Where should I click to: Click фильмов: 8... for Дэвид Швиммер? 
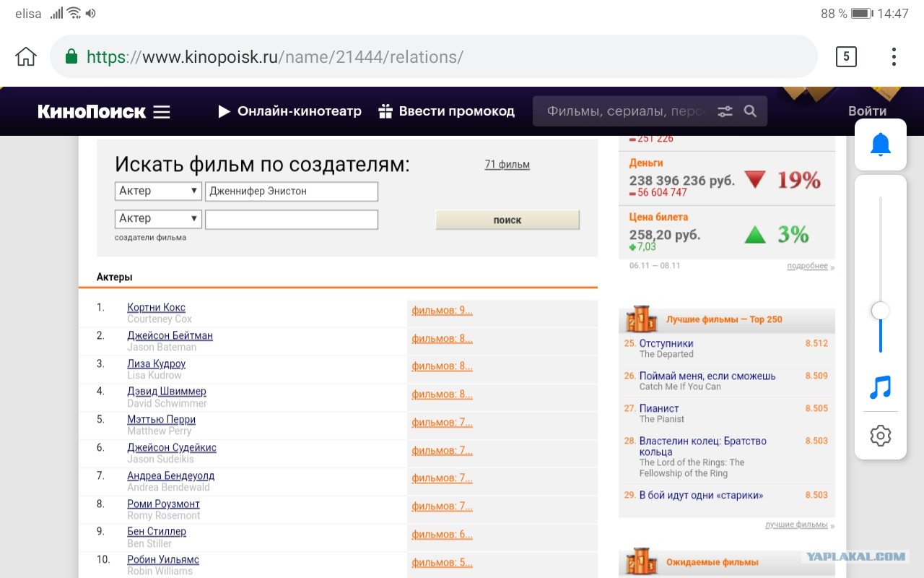pos(442,394)
